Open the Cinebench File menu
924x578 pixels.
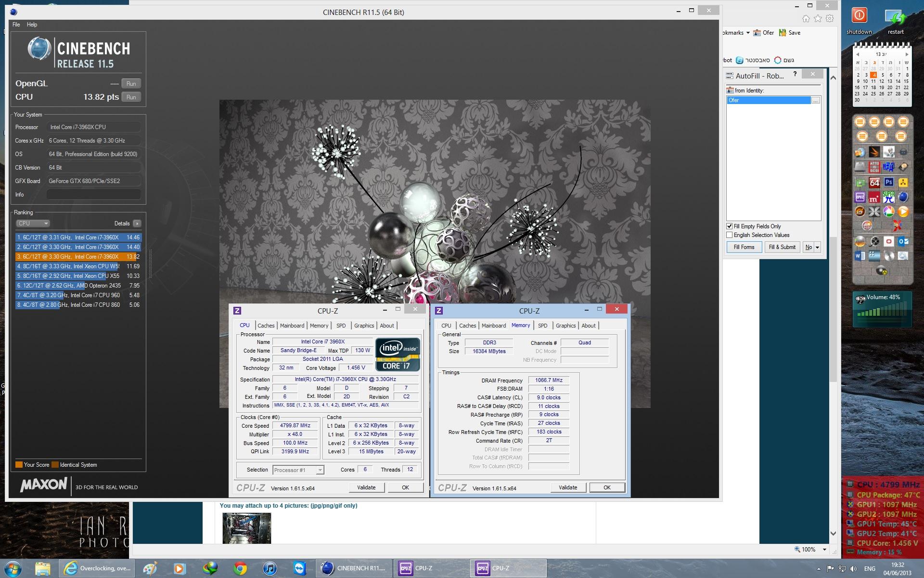16,25
